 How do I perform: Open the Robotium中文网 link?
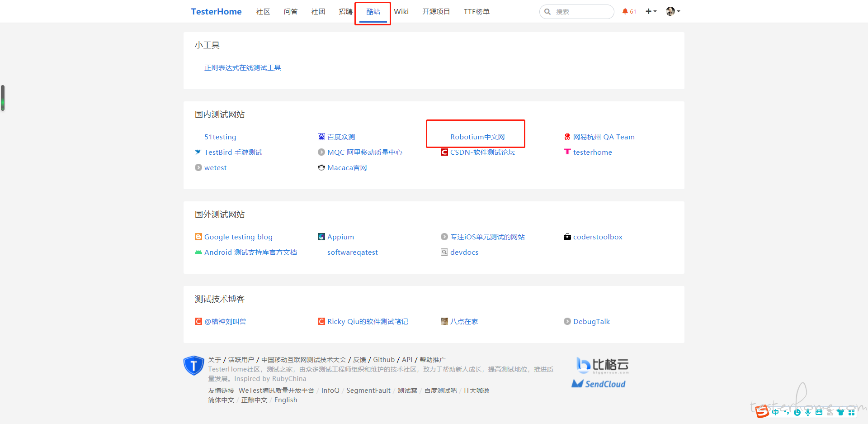(477, 137)
